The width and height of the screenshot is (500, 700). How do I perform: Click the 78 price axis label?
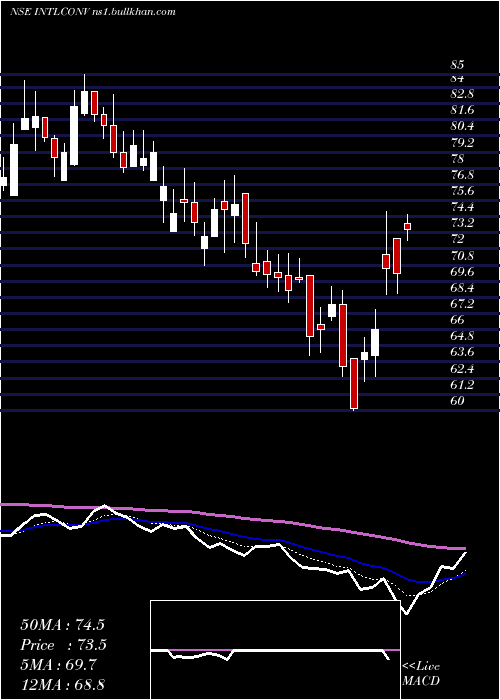pyautogui.click(x=457, y=159)
